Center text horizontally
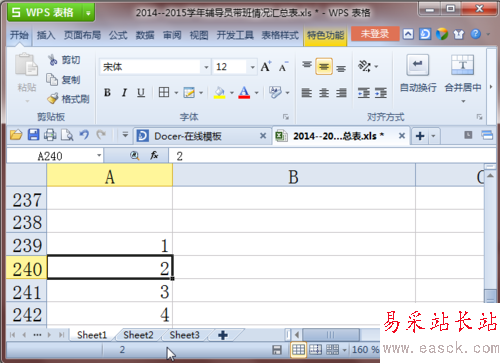Image resolution: width=500 pixels, height=363 pixels. pos(324,93)
